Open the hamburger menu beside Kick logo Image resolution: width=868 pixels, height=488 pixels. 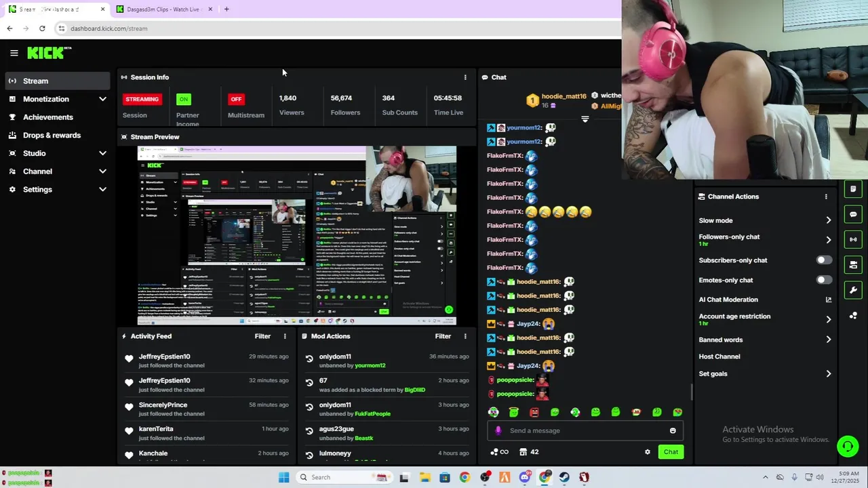(x=14, y=53)
